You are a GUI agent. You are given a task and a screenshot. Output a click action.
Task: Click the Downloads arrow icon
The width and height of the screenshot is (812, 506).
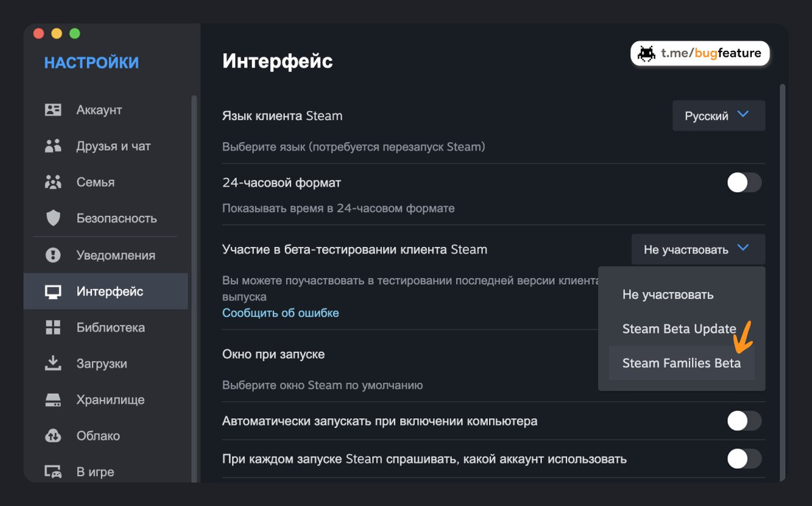(x=53, y=363)
